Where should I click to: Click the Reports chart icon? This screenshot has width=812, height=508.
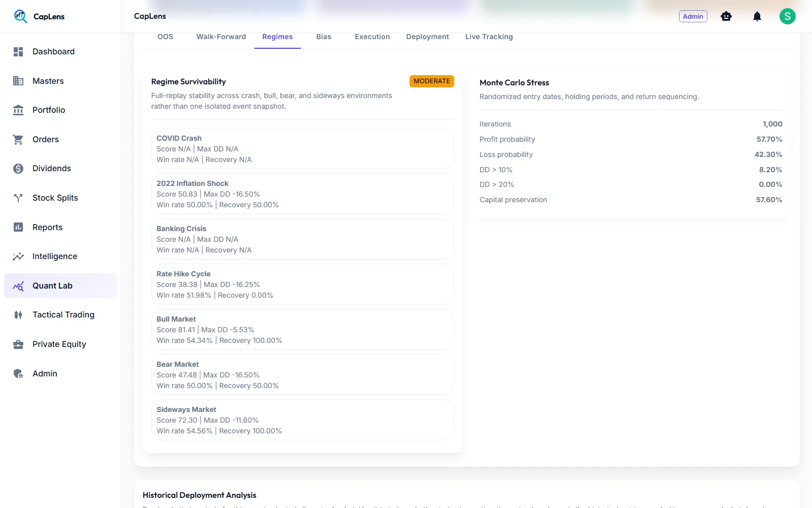(18, 227)
